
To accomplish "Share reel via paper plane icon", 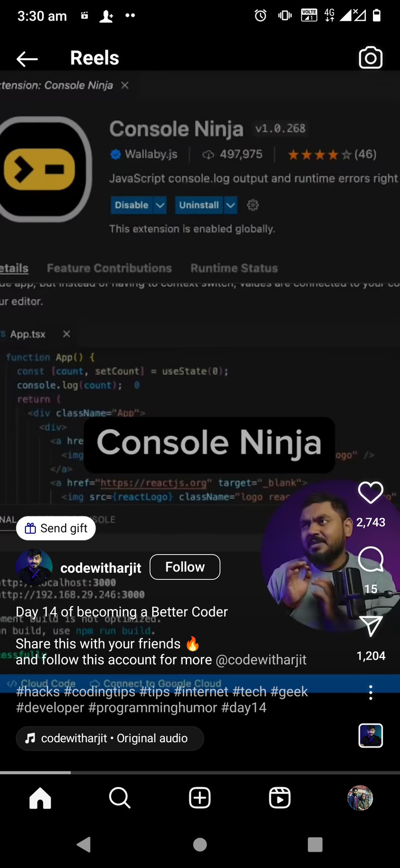I will click(x=371, y=626).
